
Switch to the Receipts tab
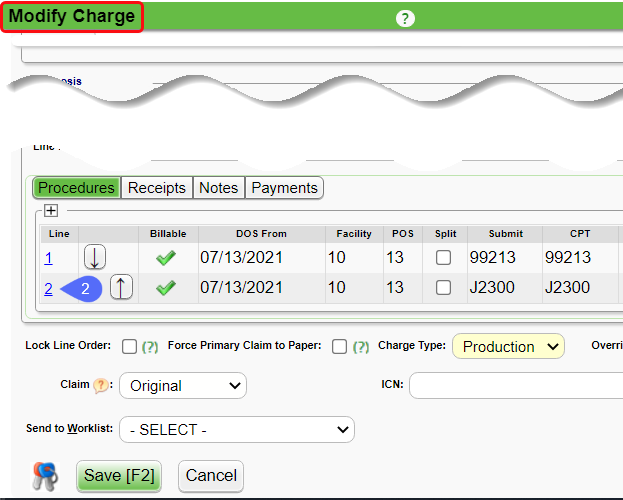157,188
